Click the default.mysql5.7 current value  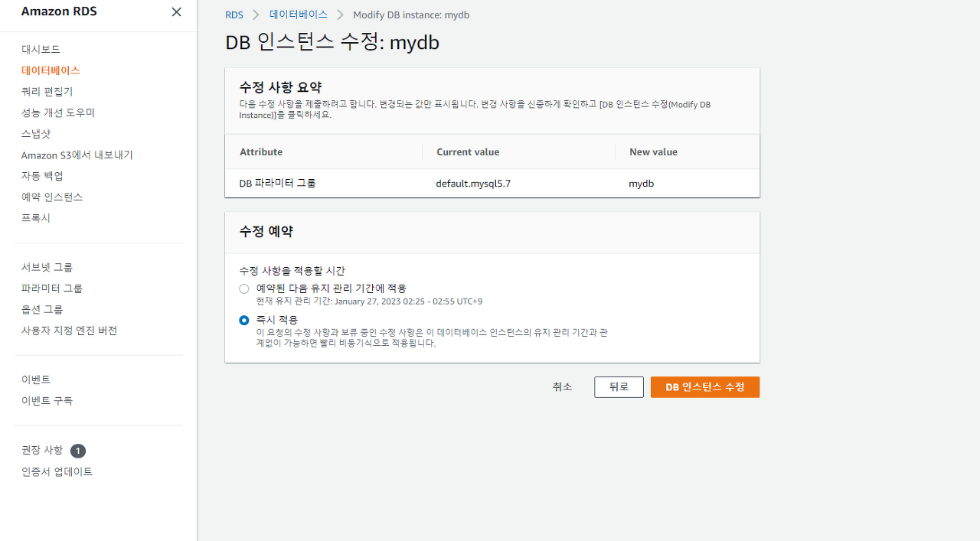[x=473, y=184]
